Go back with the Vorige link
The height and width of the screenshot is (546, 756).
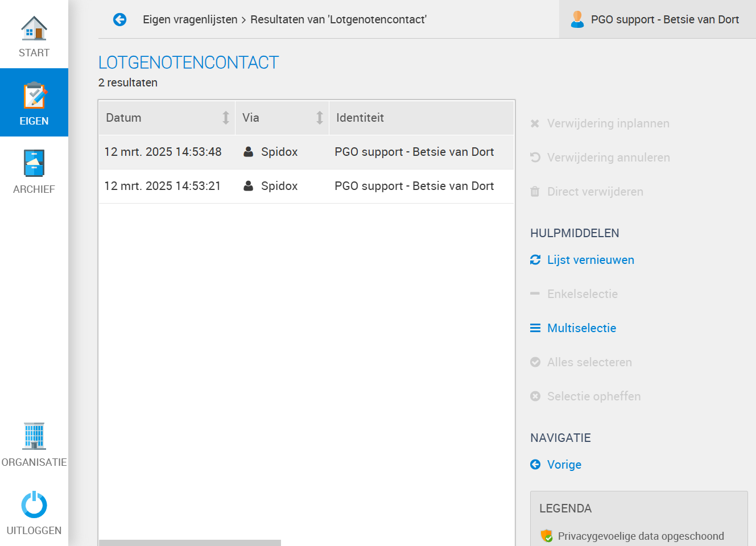click(x=564, y=465)
